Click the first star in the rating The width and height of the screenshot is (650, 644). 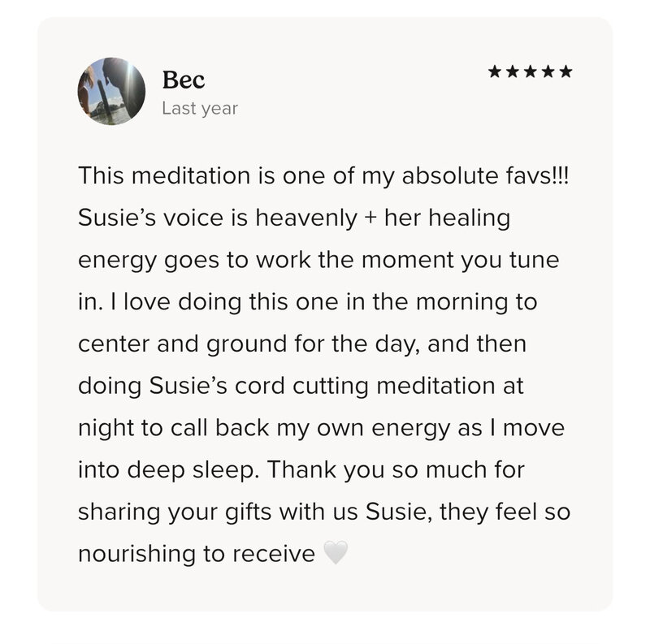coord(495,71)
